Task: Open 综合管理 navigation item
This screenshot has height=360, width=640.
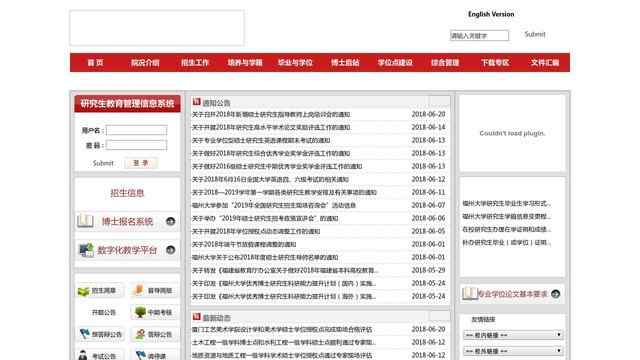Action: (445, 62)
